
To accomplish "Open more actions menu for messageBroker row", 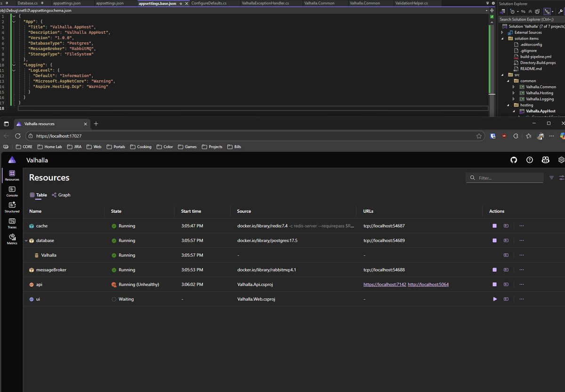I will (521, 270).
